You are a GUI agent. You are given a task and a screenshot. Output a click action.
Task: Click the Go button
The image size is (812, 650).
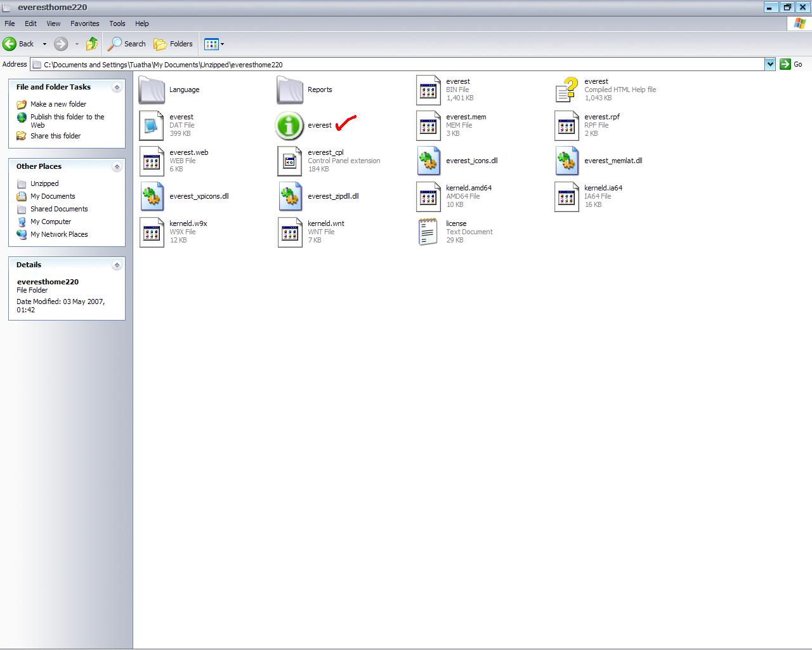click(x=791, y=64)
